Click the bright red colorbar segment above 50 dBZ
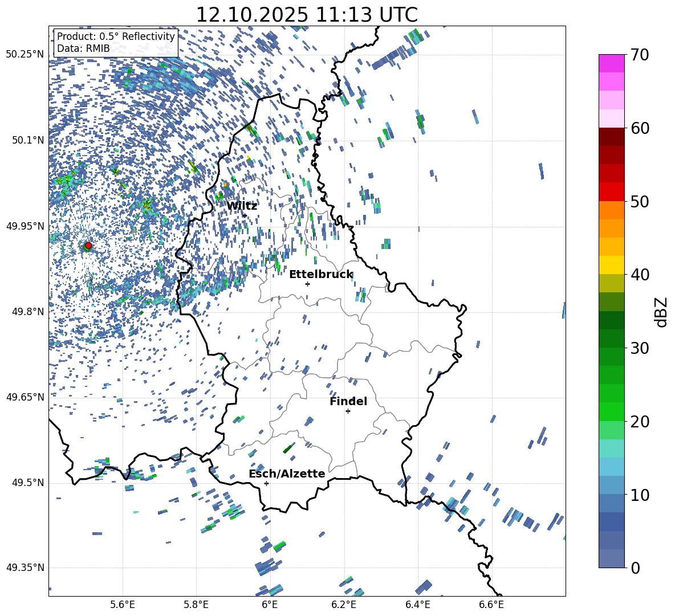The image size is (675, 616). click(611, 192)
